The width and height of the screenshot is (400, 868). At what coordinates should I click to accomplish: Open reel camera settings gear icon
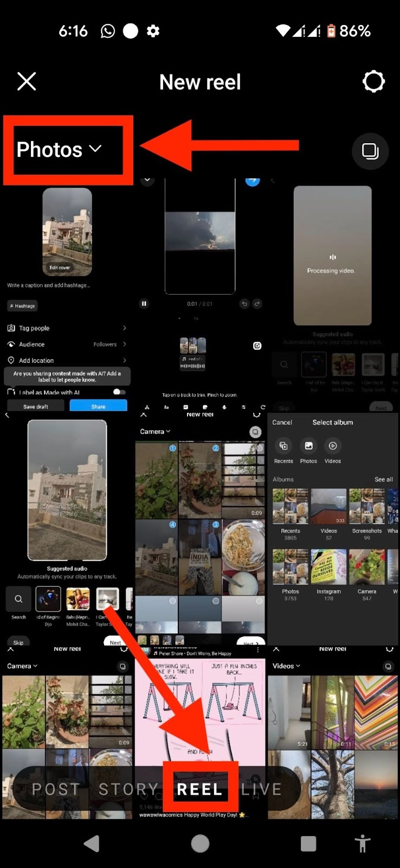373,82
